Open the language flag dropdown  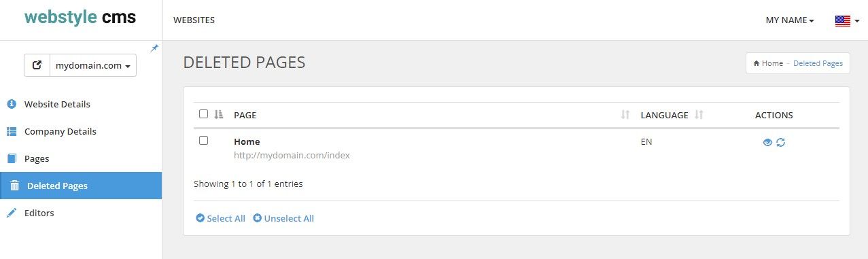847,20
